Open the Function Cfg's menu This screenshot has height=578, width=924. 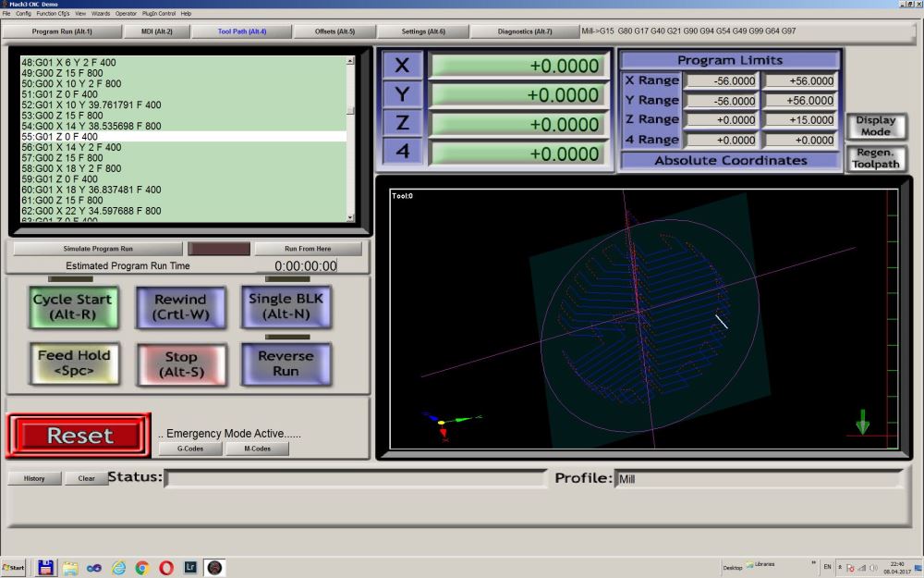53,13
